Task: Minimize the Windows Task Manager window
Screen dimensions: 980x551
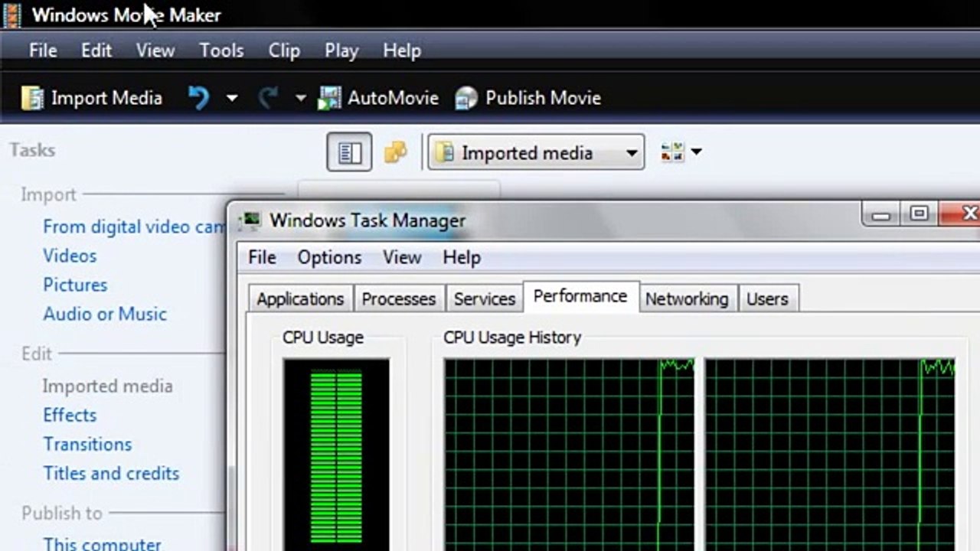Action: tap(881, 214)
